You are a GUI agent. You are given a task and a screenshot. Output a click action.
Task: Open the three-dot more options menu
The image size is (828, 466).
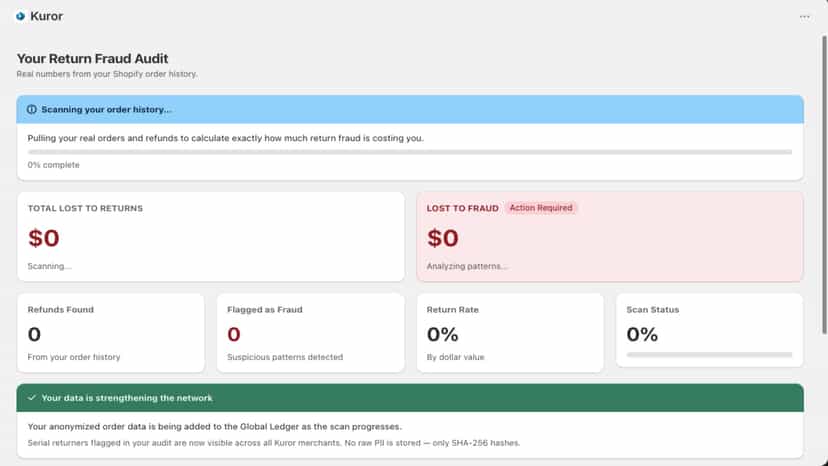point(804,17)
